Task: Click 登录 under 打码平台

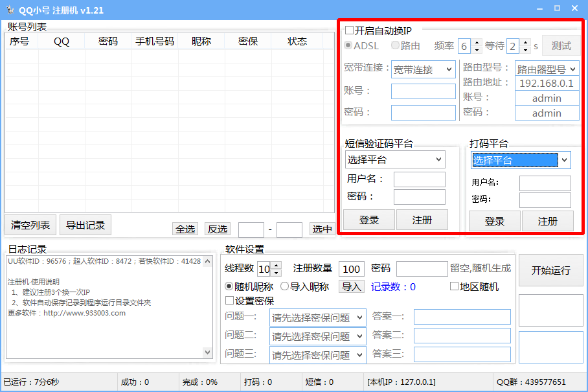Action: 495,221
